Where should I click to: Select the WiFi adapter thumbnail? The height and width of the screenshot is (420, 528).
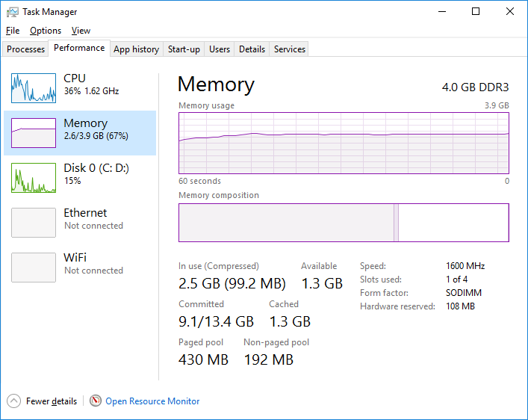pyautogui.click(x=34, y=268)
